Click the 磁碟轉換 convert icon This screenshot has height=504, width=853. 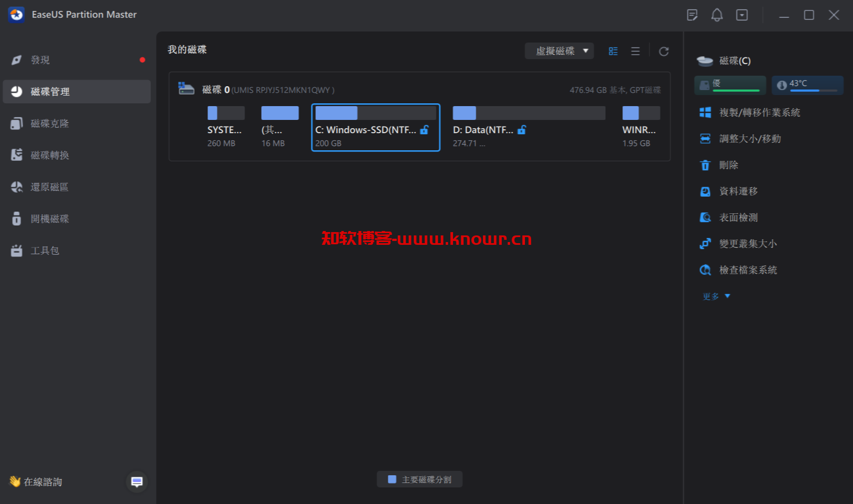pos(17,155)
